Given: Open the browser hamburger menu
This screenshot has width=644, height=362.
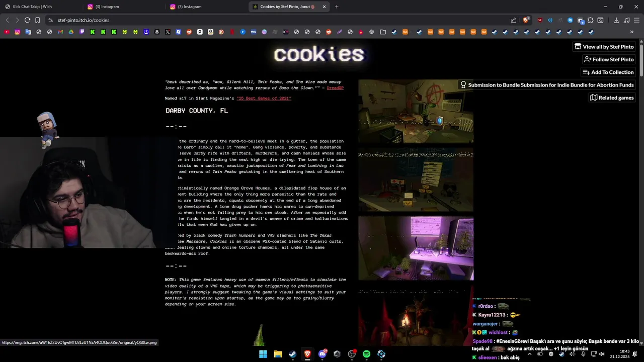Looking at the screenshot, I should [x=636, y=20].
